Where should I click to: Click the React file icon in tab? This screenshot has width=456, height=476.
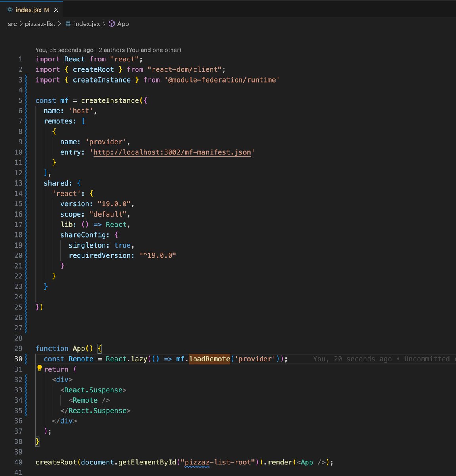10,10
